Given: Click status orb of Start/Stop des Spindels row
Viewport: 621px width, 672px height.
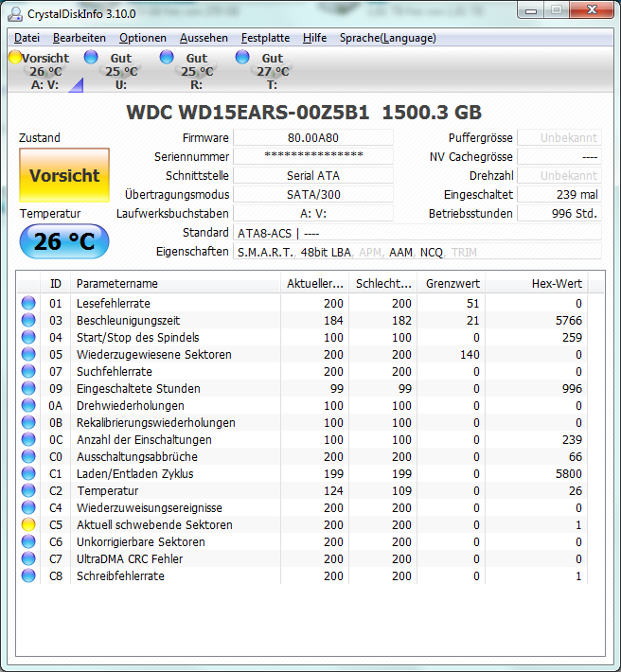Looking at the screenshot, I should point(28,337).
